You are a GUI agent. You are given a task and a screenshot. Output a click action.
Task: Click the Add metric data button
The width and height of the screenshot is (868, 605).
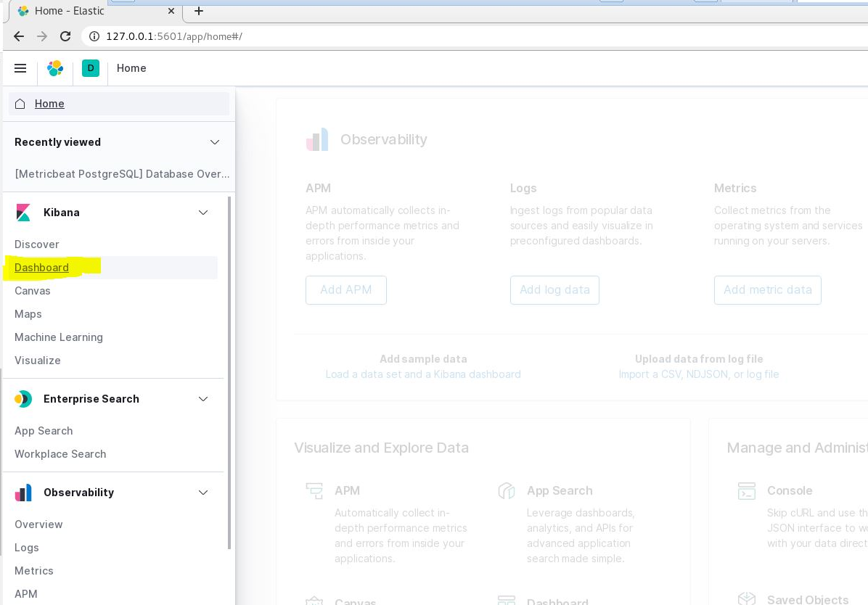[x=767, y=290]
